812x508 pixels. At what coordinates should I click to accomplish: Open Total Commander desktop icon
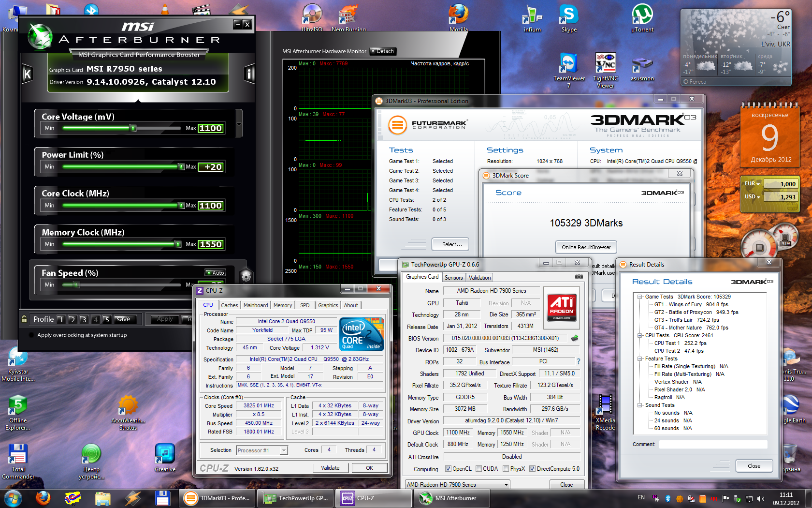click(x=18, y=462)
